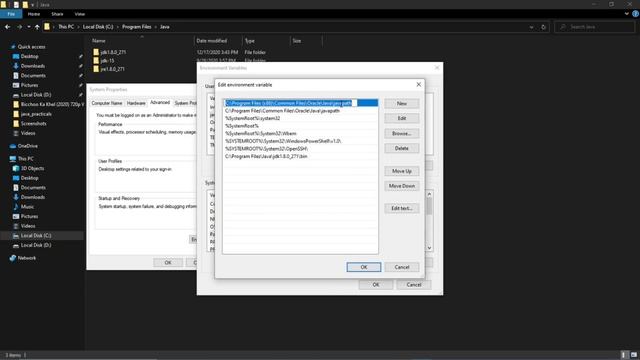Open address bar history dropdown
The width and height of the screenshot is (640, 360).
click(x=531, y=27)
